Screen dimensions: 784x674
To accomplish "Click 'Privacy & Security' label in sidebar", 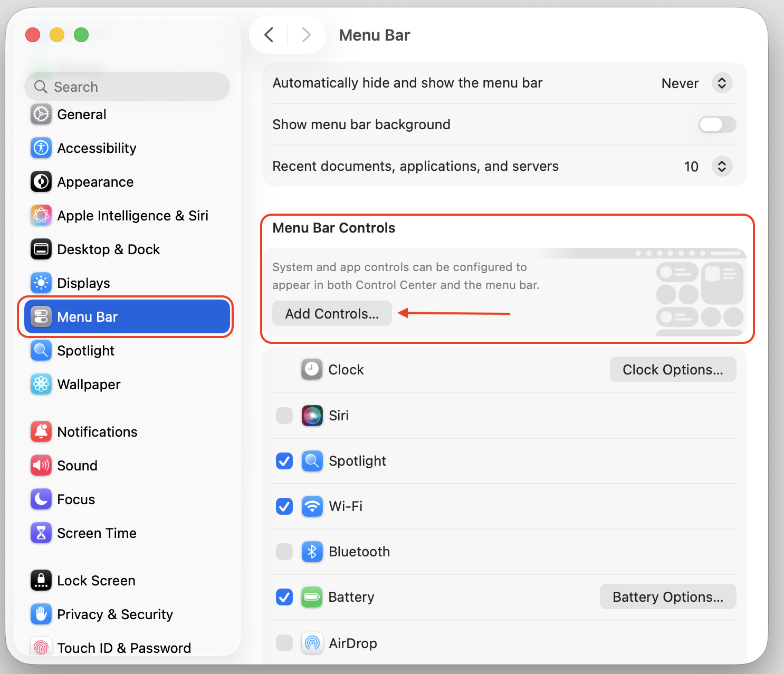I will click(x=115, y=614).
